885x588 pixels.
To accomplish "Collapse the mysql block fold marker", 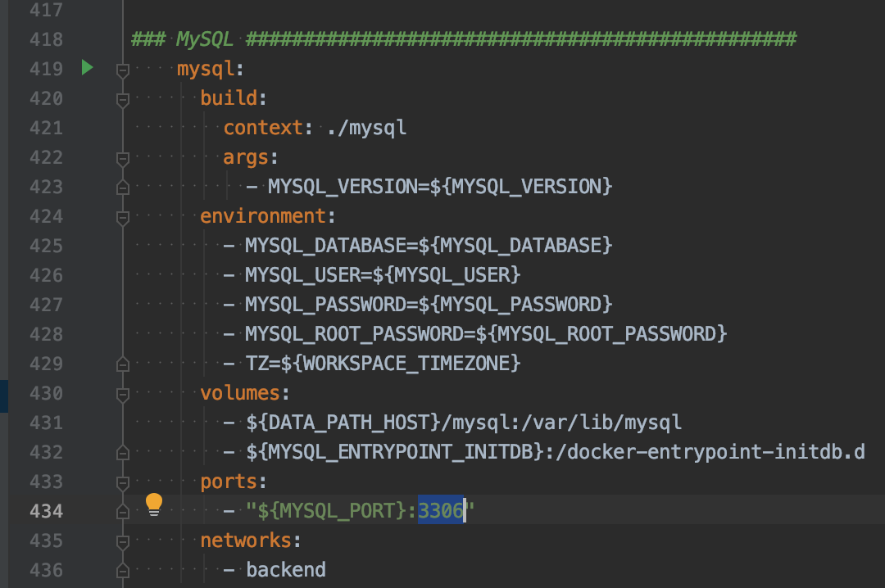I will [x=122, y=70].
